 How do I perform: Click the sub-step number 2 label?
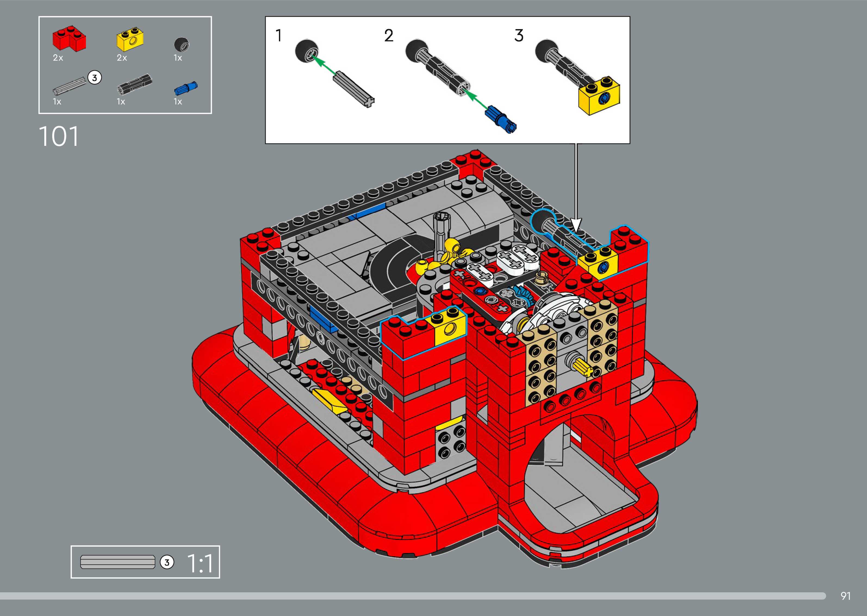pos(389,36)
